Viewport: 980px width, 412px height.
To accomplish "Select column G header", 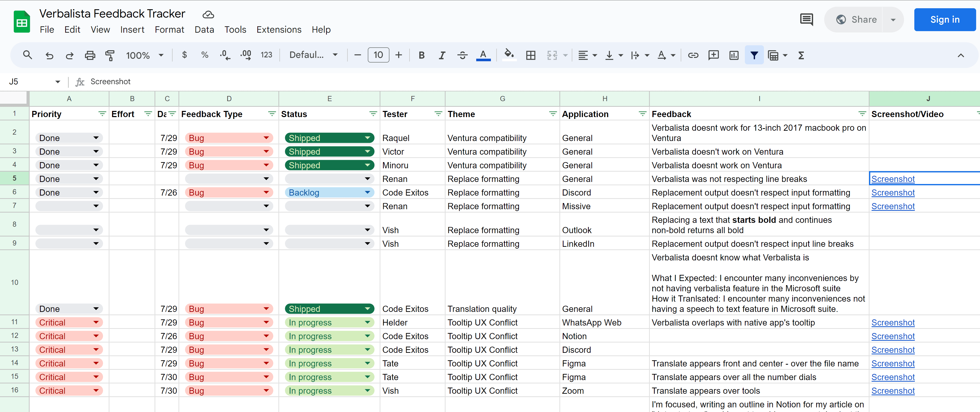I will coord(502,99).
